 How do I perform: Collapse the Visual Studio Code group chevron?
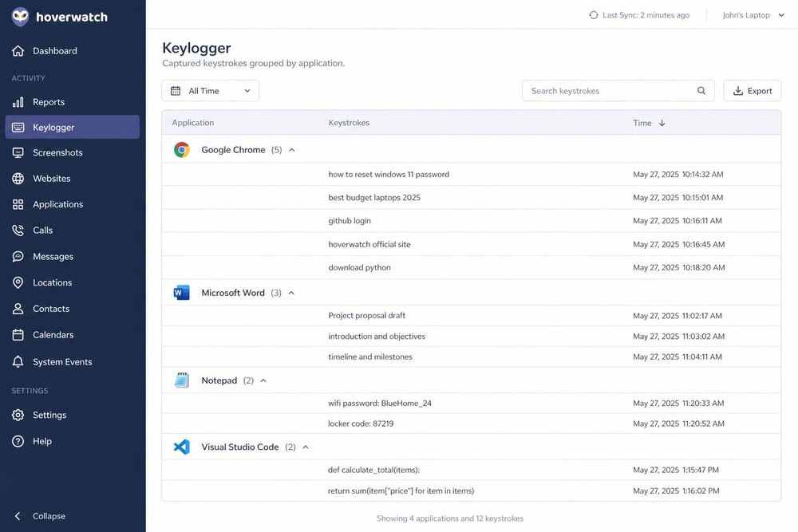(306, 447)
